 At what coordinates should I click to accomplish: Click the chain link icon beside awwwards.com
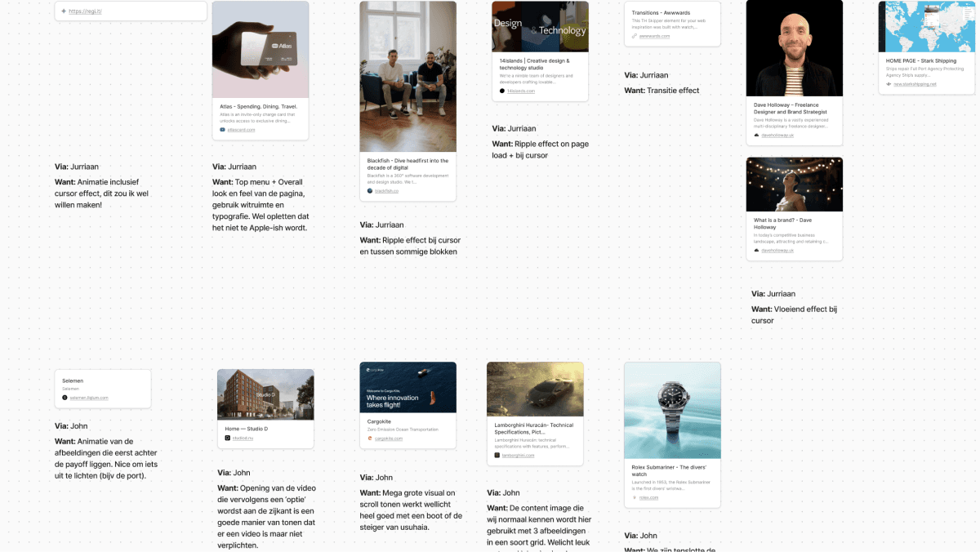(635, 36)
